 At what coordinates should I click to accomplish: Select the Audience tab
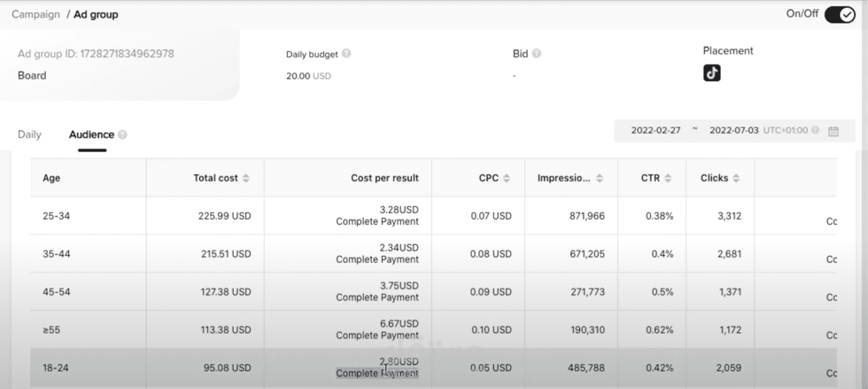[92, 134]
